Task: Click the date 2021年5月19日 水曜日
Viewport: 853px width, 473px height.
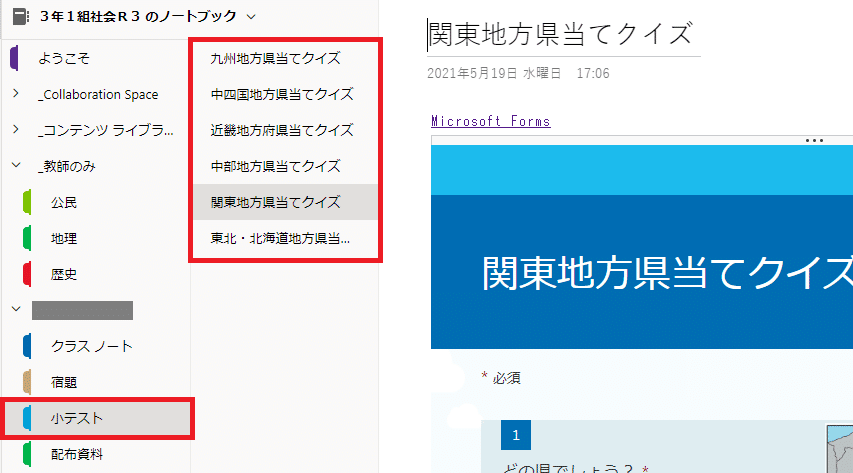Action: [494, 73]
